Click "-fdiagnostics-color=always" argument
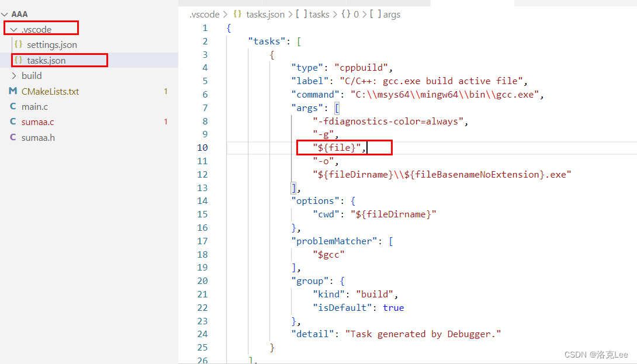 coord(388,122)
